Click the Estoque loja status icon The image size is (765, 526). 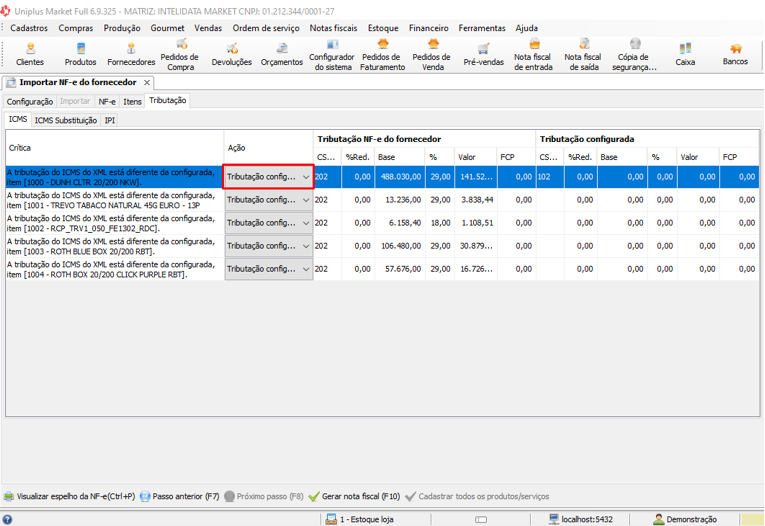click(x=331, y=519)
